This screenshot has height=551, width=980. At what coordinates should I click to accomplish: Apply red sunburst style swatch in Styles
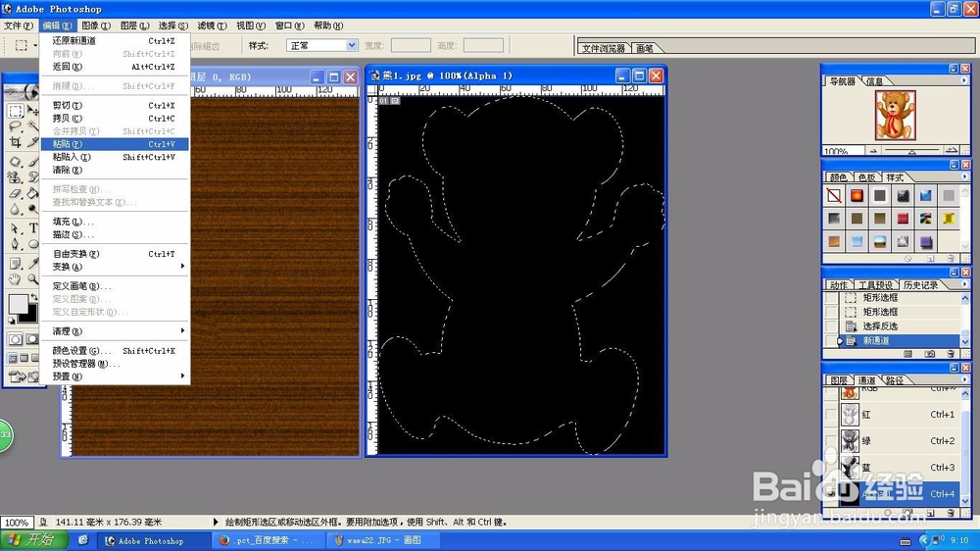tap(857, 196)
